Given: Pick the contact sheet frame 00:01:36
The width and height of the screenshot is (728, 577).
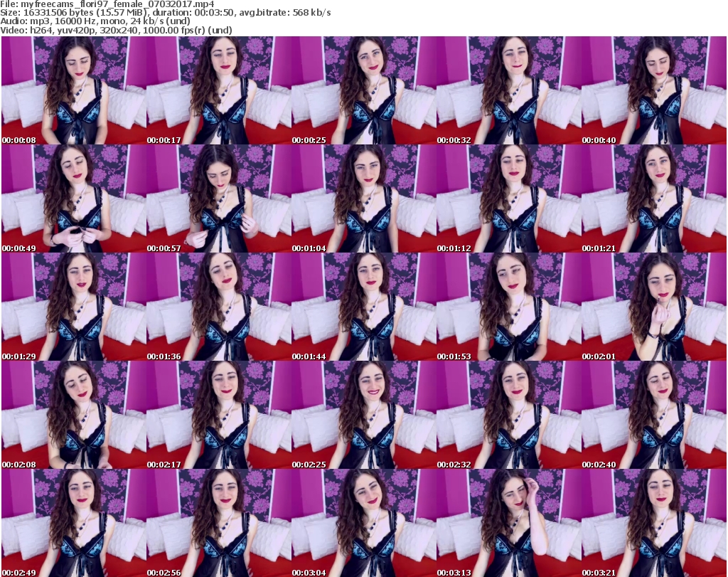Looking at the screenshot, I should [x=219, y=307].
